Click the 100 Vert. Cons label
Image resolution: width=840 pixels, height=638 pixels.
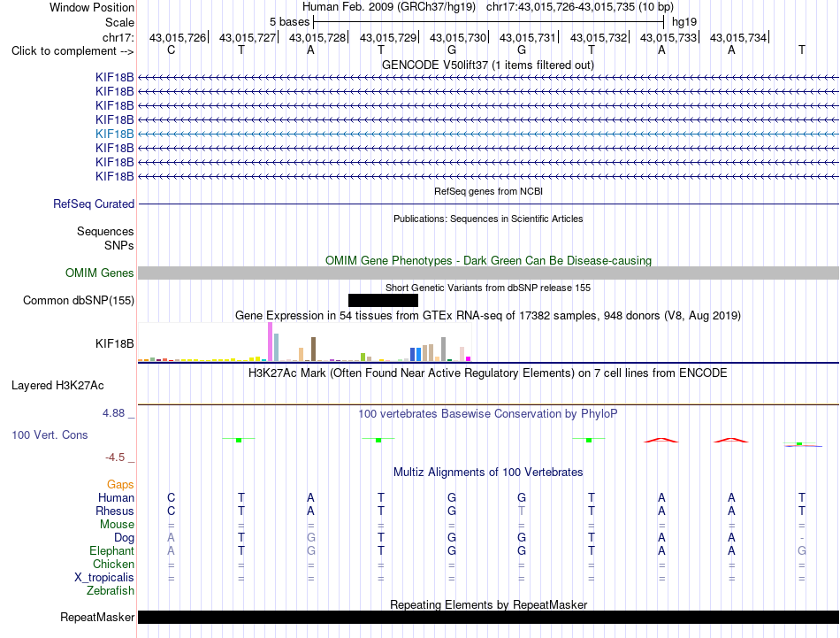point(50,434)
